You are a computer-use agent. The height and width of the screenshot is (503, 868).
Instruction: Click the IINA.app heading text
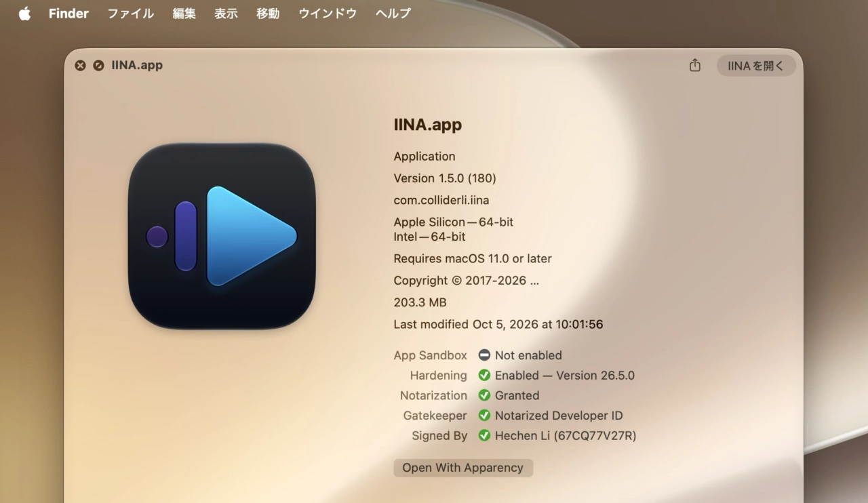pyautogui.click(x=428, y=125)
